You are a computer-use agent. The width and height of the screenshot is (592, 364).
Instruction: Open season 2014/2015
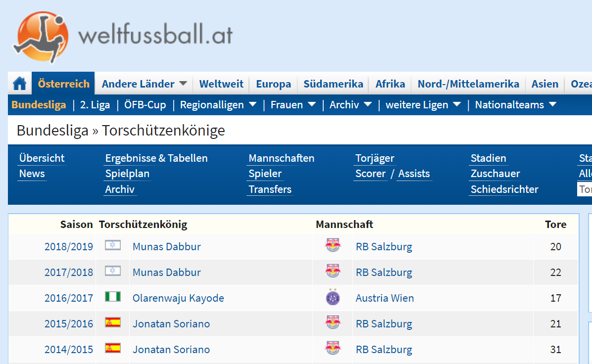(69, 349)
